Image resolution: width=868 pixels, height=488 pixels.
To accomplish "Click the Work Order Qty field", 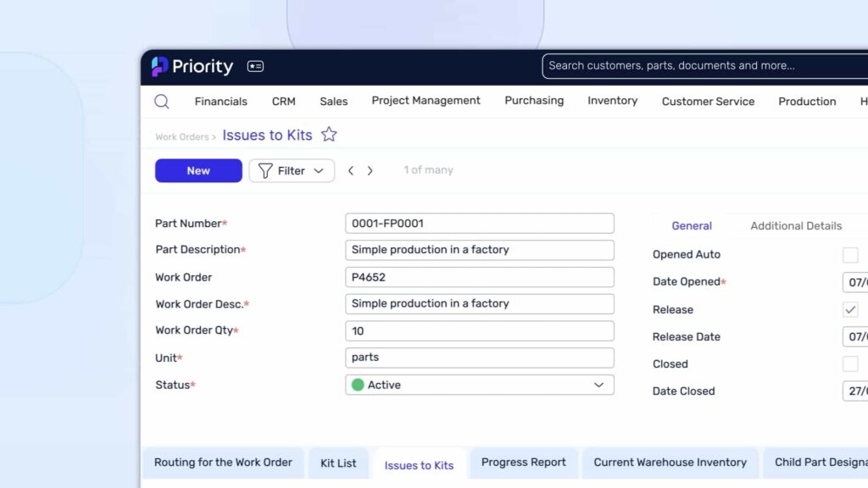I will (x=480, y=331).
